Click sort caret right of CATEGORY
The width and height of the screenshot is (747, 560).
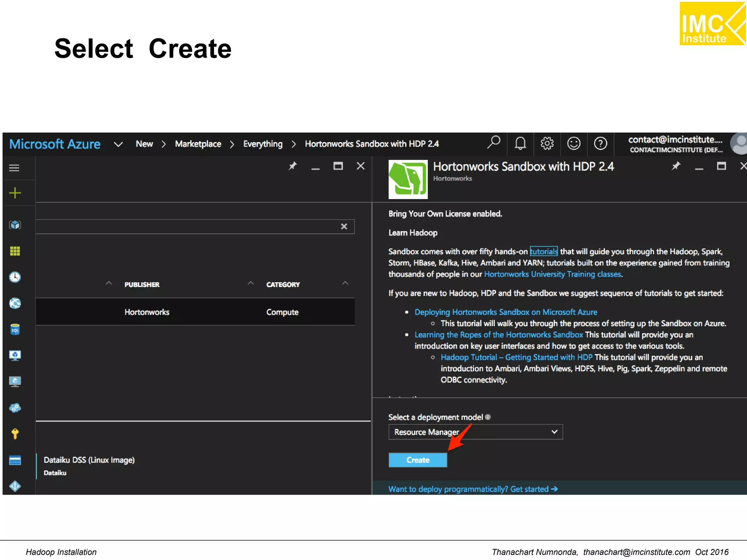click(345, 283)
